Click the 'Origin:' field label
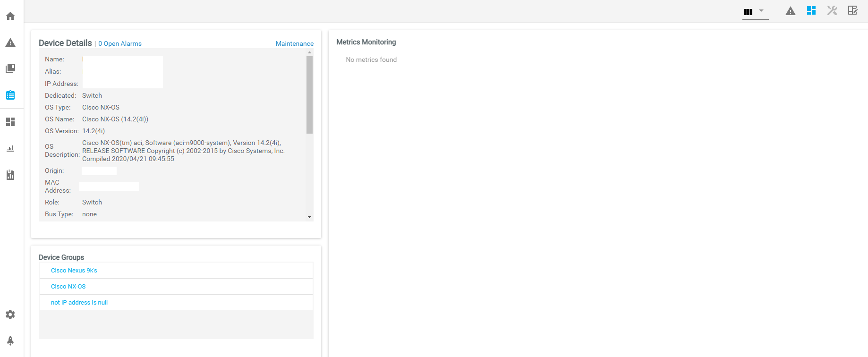868x357 pixels. pyautogui.click(x=54, y=170)
